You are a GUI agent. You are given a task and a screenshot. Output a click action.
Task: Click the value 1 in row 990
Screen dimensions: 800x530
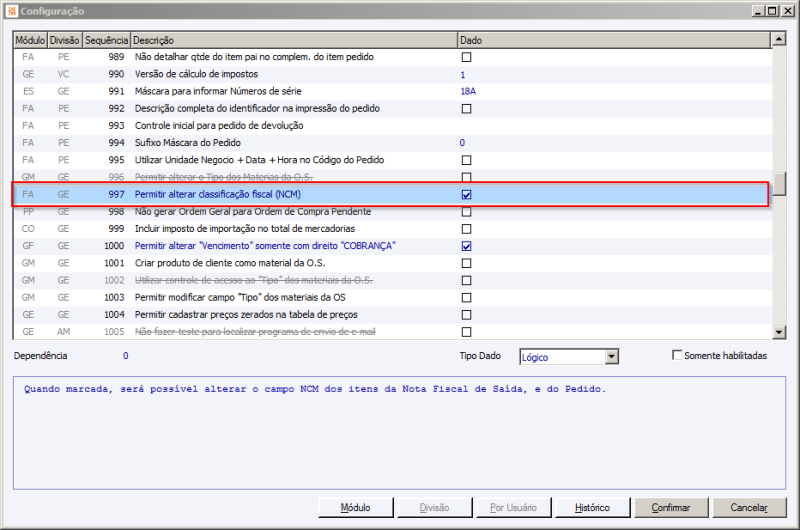pyautogui.click(x=463, y=74)
